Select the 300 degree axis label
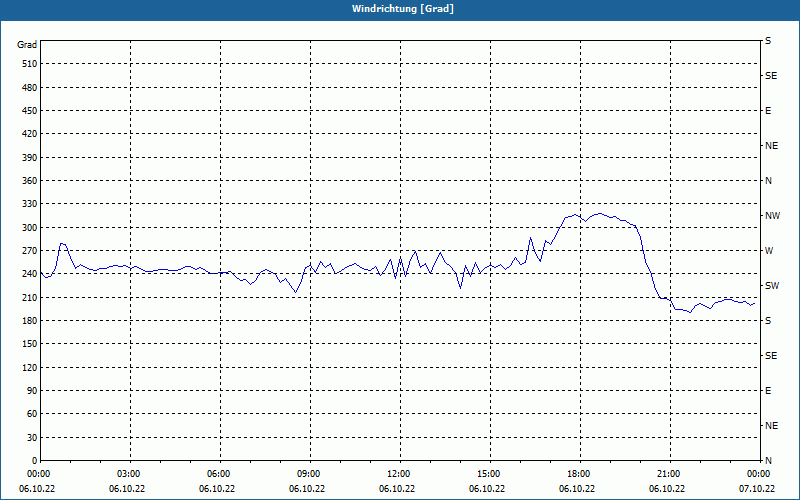 click(x=29, y=228)
